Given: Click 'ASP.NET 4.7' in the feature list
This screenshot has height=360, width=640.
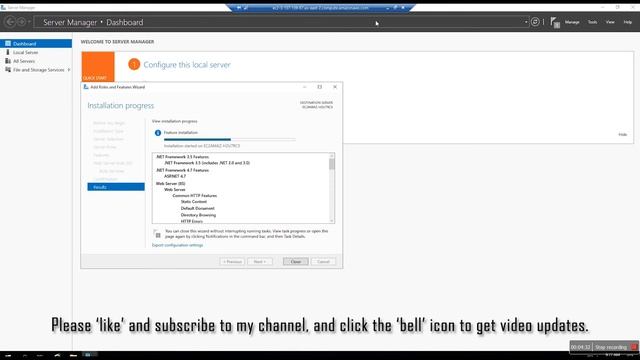Looking at the screenshot, I should 175,176.
